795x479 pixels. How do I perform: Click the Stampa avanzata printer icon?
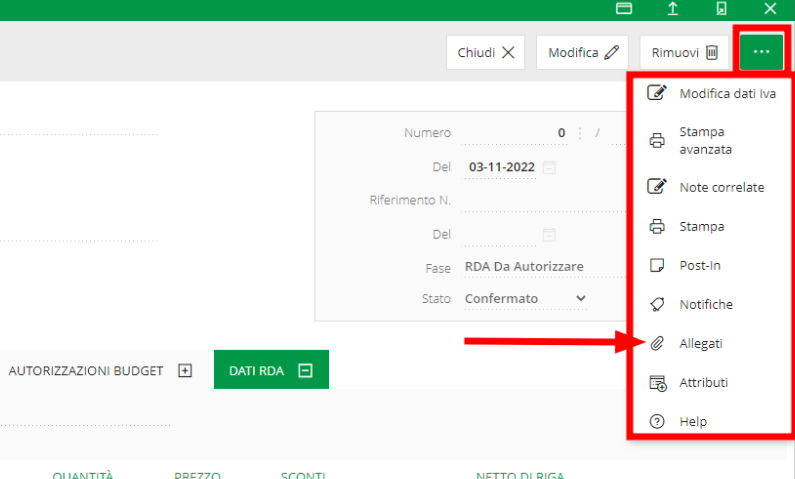tap(657, 140)
